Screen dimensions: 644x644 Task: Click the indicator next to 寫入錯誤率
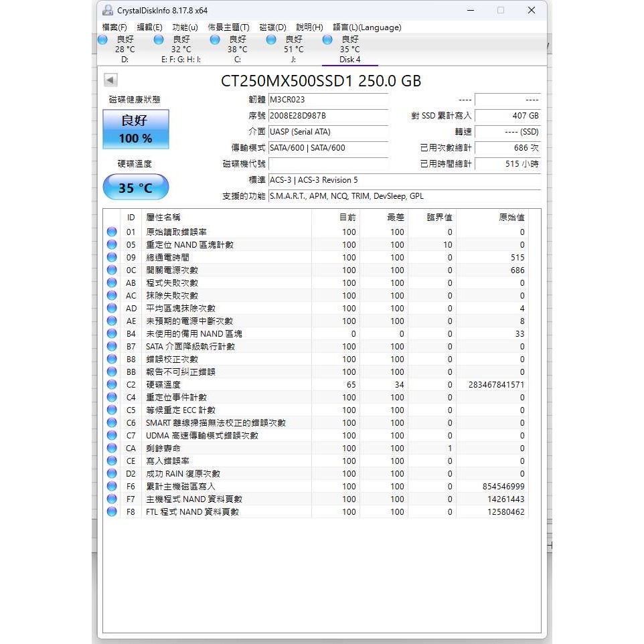[x=111, y=461]
